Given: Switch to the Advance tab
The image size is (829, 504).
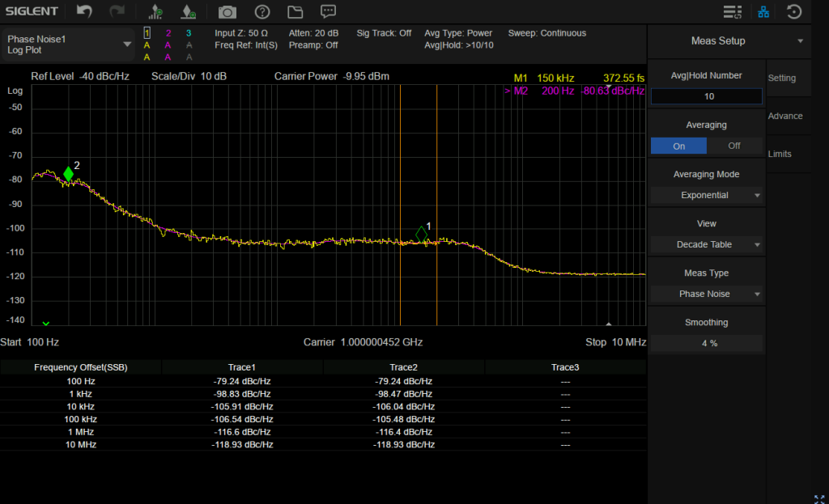Looking at the screenshot, I should click(x=785, y=116).
